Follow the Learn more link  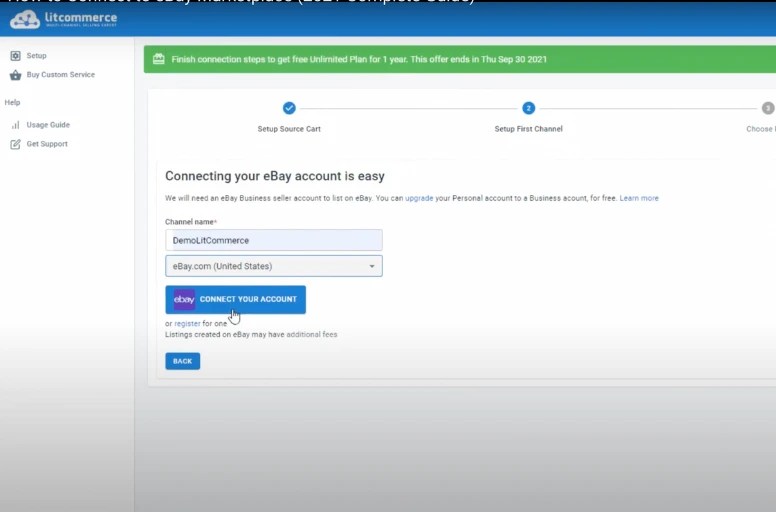coord(639,198)
